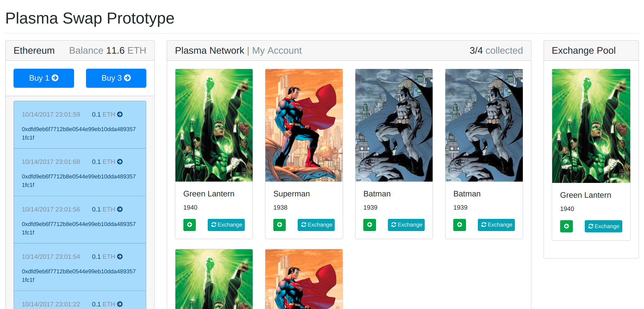Exchange the Superman 1938 card
This screenshot has height=309, width=644.
point(316,225)
